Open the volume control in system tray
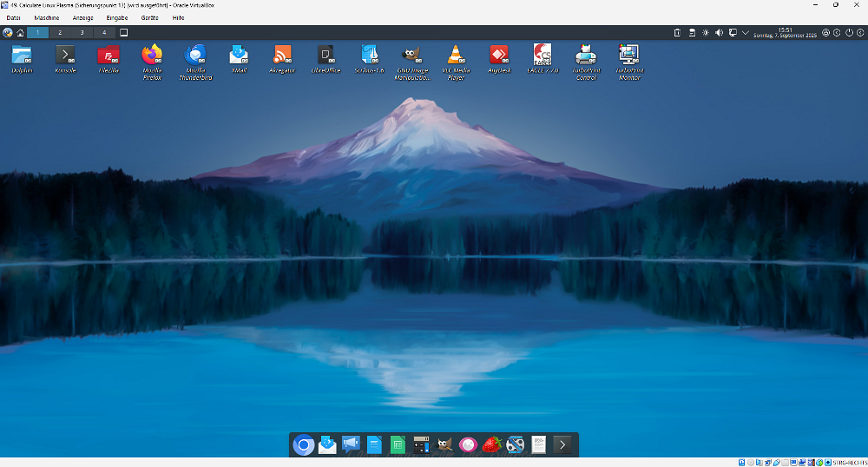The height and width of the screenshot is (467, 868). (719, 33)
